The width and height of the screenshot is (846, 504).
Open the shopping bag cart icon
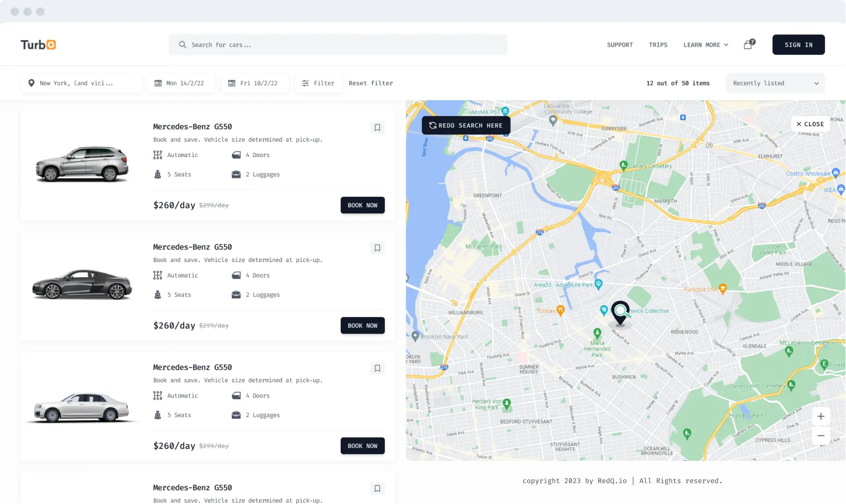749,45
